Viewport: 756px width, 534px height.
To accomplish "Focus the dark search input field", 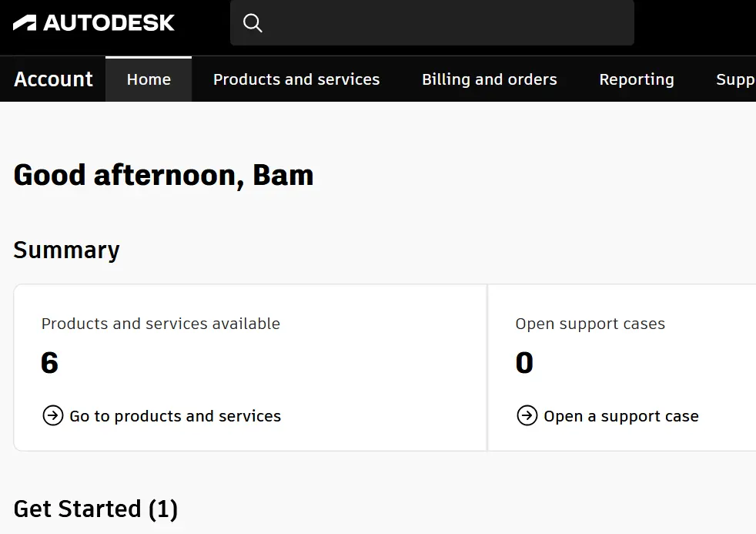I will click(432, 22).
